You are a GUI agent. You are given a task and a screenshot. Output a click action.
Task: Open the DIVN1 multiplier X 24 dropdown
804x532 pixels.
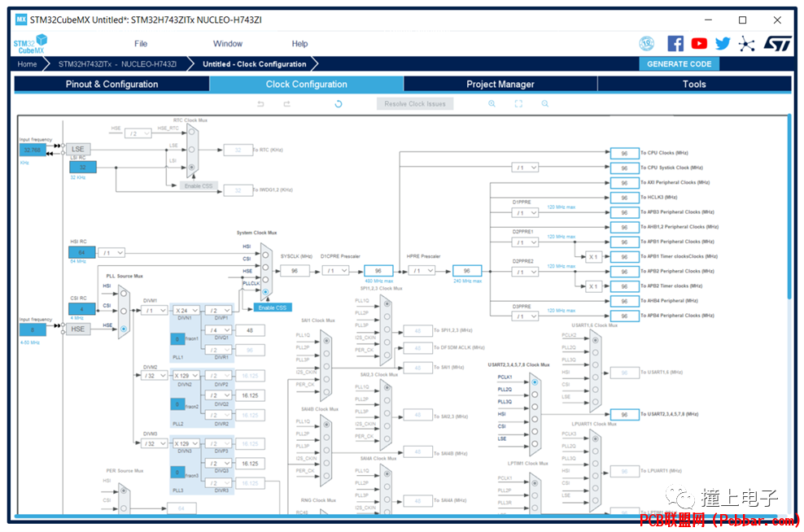click(186, 311)
